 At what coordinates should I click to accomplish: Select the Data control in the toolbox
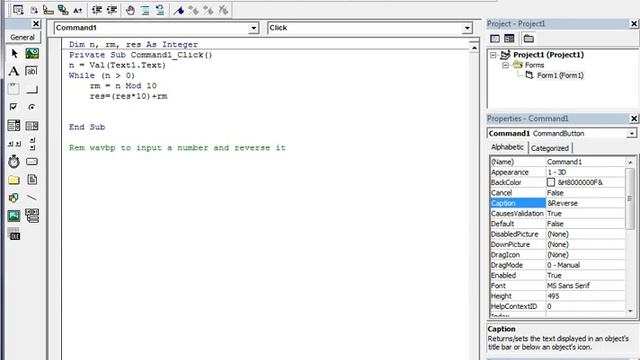[32, 216]
